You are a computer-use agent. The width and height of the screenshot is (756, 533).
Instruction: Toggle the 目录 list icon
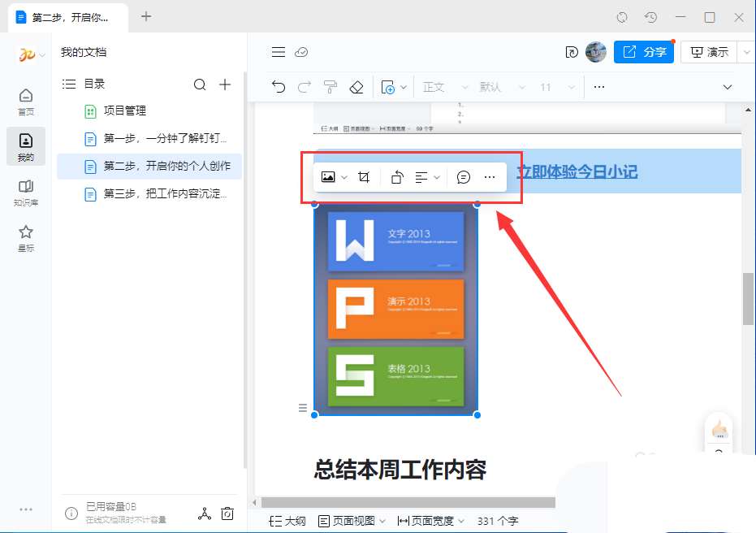pyautogui.click(x=69, y=84)
